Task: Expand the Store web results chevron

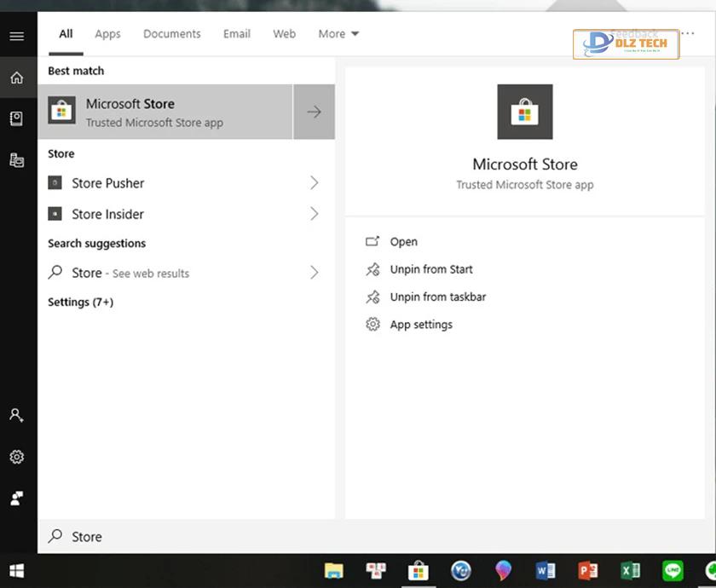Action: click(x=315, y=273)
